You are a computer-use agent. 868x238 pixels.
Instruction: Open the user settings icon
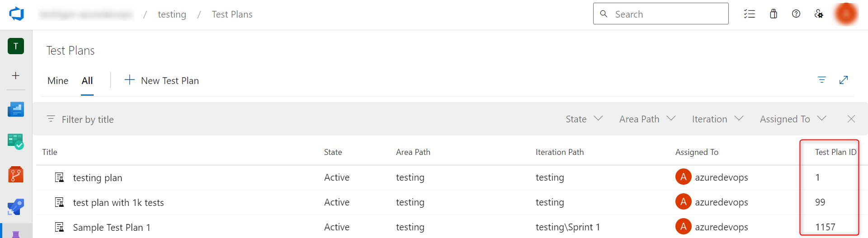click(x=819, y=14)
